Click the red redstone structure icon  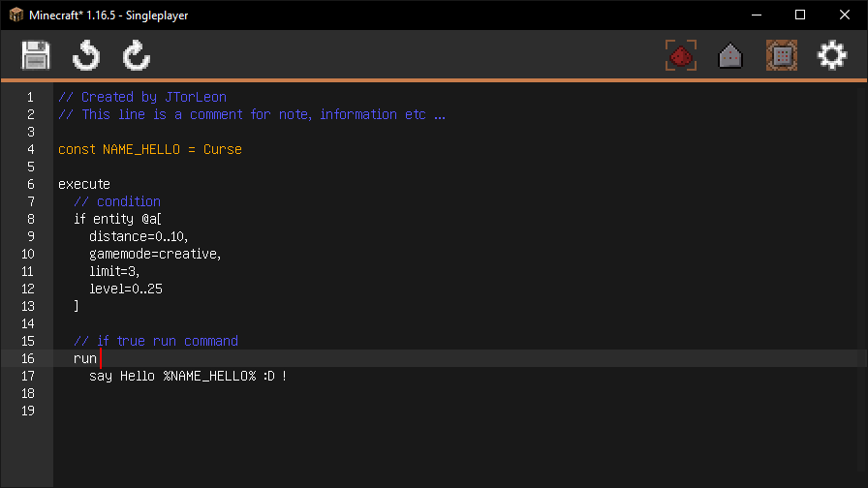pos(681,55)
